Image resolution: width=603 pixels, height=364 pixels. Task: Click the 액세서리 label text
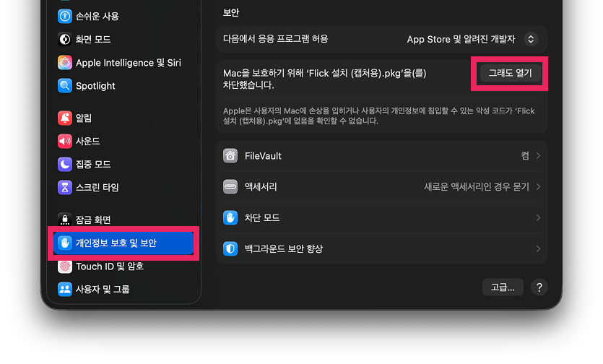click(x=261, y=186)
